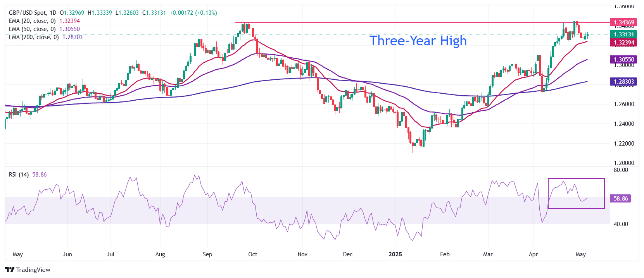Click the 1.26000 price axis label
644x278 pixels.
[x=624, y=104]
